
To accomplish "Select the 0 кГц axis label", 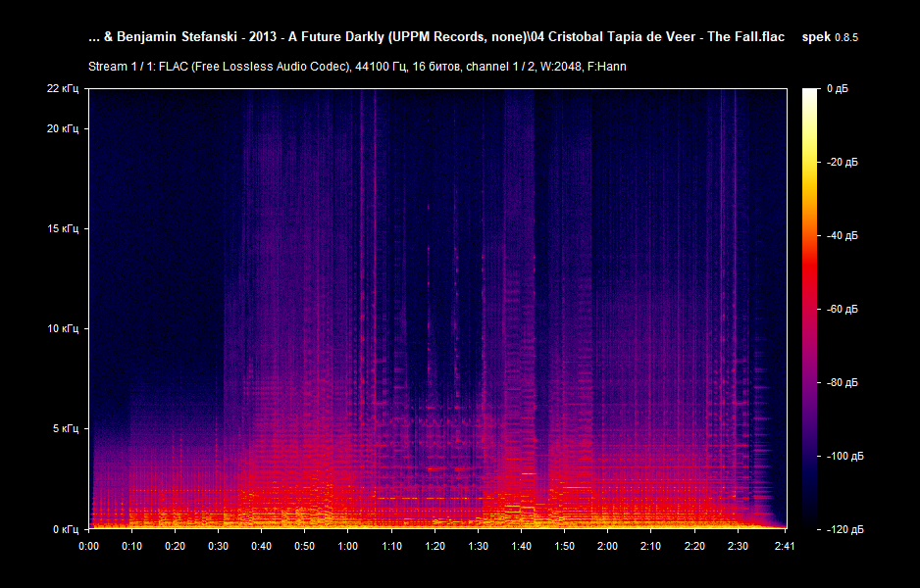I will pyautogui.click(x=67, y=528).
